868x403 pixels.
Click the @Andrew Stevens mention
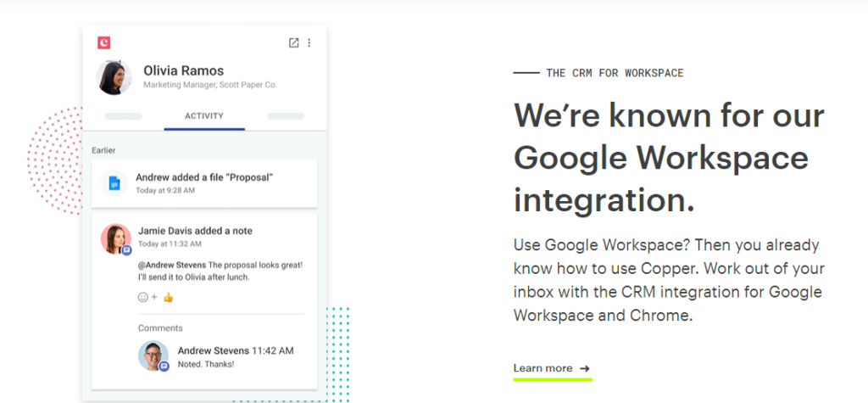point(171,265)
